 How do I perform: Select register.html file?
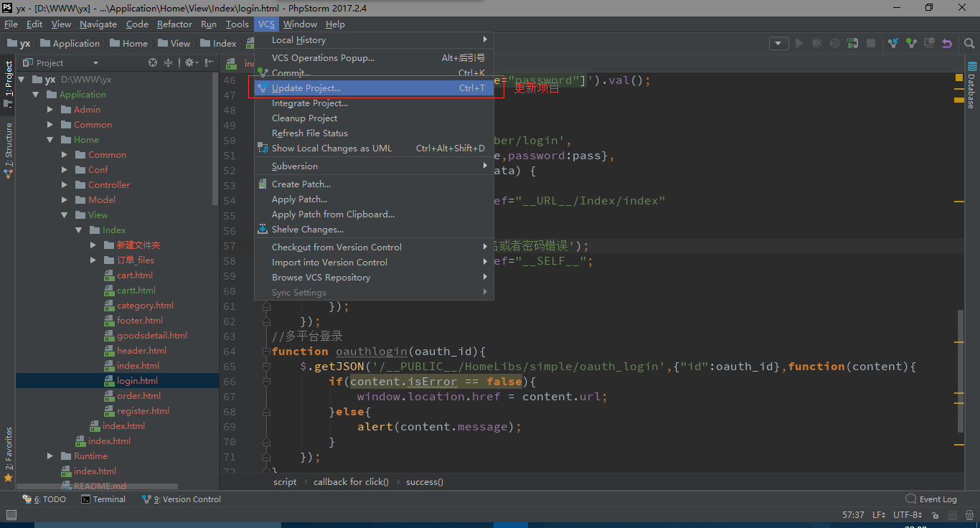click(x=143, y=411)
